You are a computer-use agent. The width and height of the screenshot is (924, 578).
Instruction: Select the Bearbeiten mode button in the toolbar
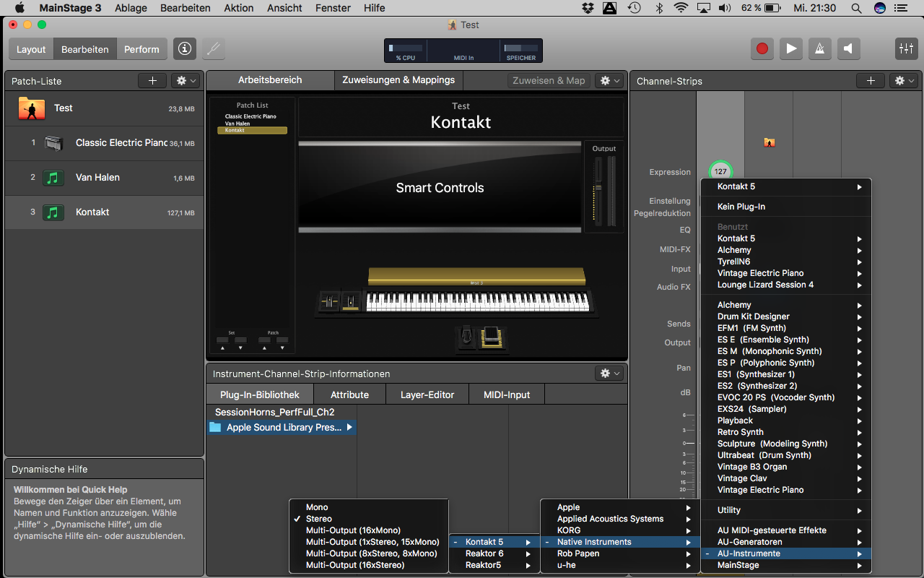[85, 49]
